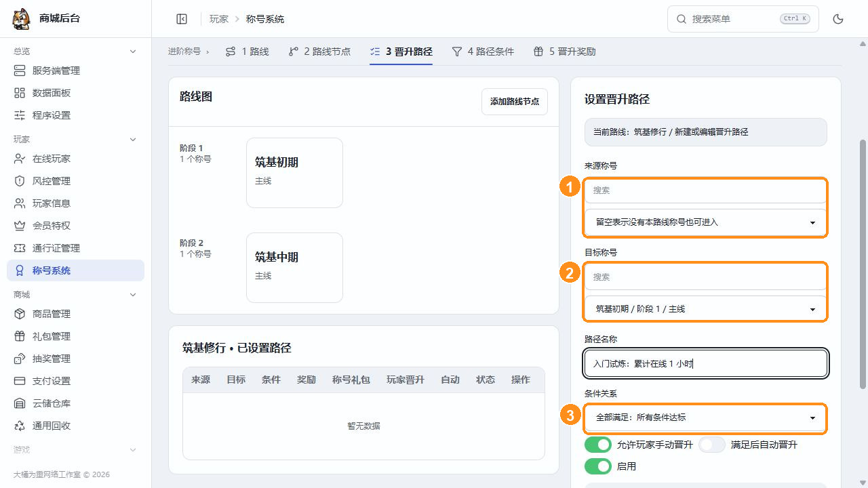868x488 pixels.
Task: Toggle the 启用 switch
Action: click(x=598, y=466)
